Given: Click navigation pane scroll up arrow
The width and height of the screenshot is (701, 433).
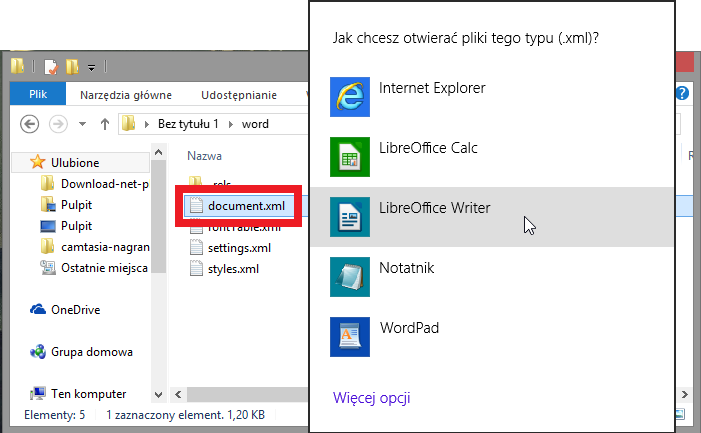Looking at the screenshot, I should (x=158, y=152).
